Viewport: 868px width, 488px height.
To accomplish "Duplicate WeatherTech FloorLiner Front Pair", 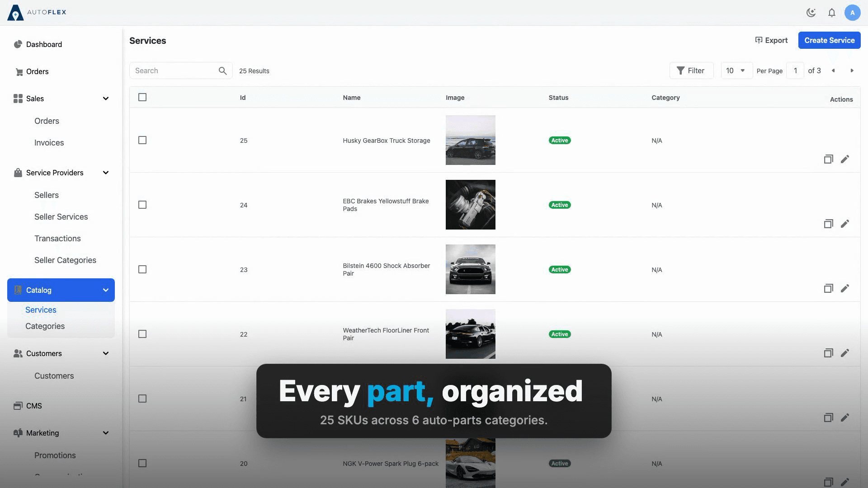I will 828,353.
